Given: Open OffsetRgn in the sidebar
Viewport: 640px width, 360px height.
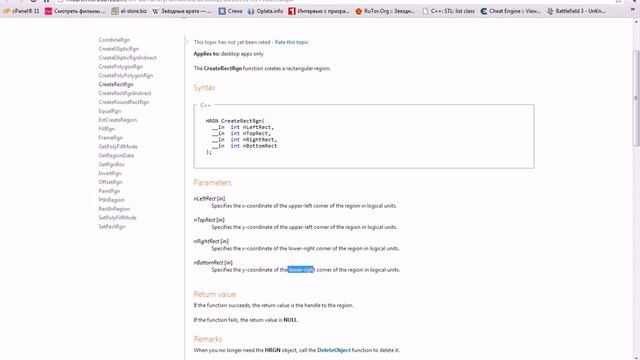Looking at the screenshot, I should pyautogui.click(x=110, y=182).
